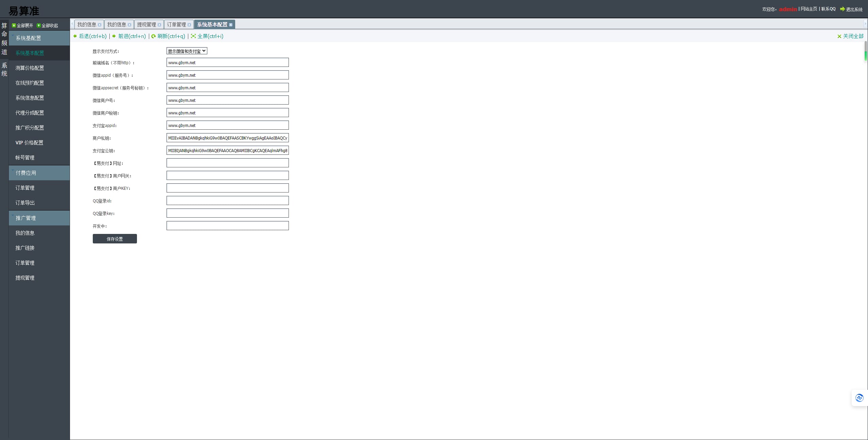The width and height of the screenshot is (868, 440).
Task: Click the 前端域名 input field
Action: 228,62
